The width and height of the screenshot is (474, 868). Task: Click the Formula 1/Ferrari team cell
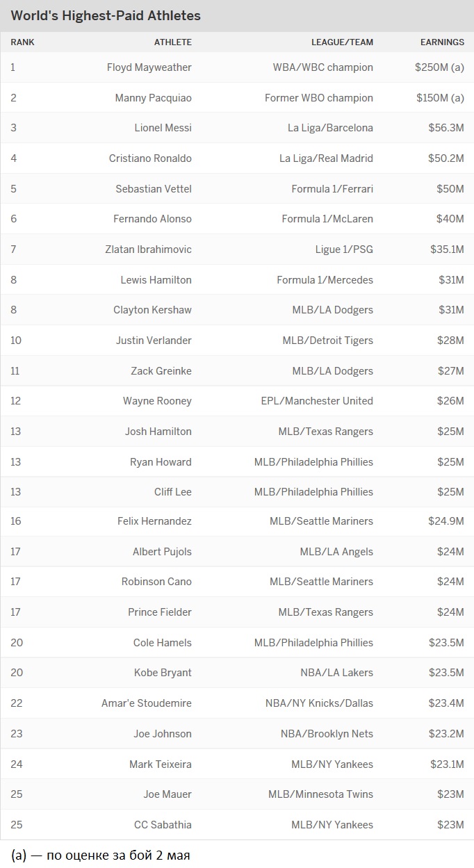coord(332,189)
